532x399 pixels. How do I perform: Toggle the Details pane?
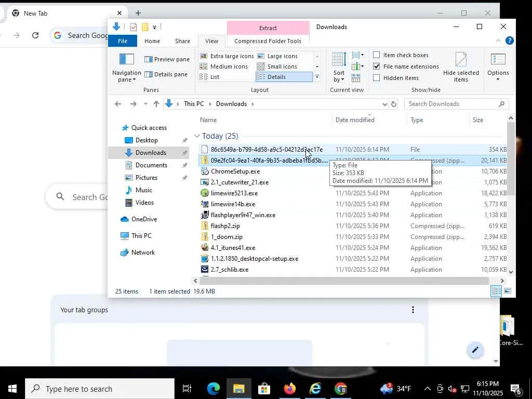(x=166, y=74)
